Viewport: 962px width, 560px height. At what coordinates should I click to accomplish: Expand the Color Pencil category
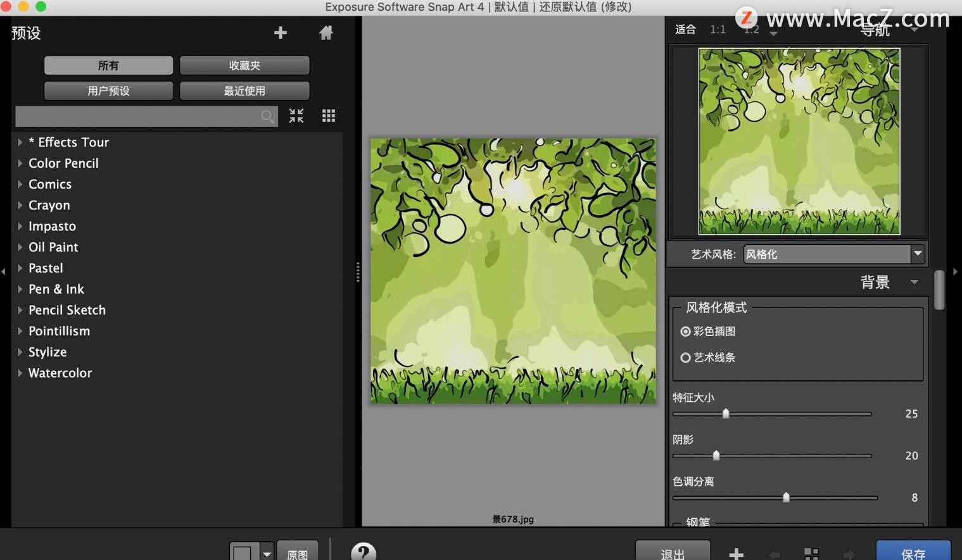[x=20, y=163]
